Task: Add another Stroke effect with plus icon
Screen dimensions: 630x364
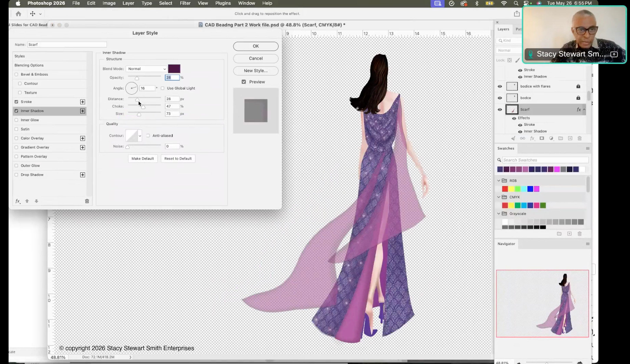Action: 82,102
